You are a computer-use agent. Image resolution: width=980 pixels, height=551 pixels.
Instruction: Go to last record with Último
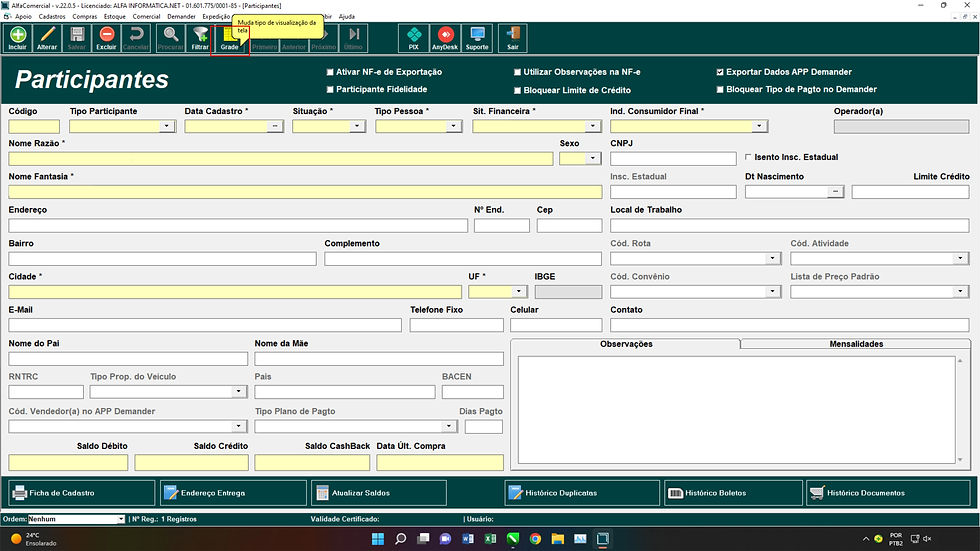point(353,38)
